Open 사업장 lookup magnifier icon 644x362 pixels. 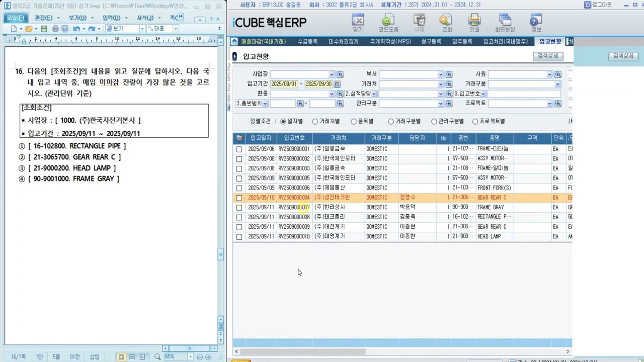coord(340,74)
